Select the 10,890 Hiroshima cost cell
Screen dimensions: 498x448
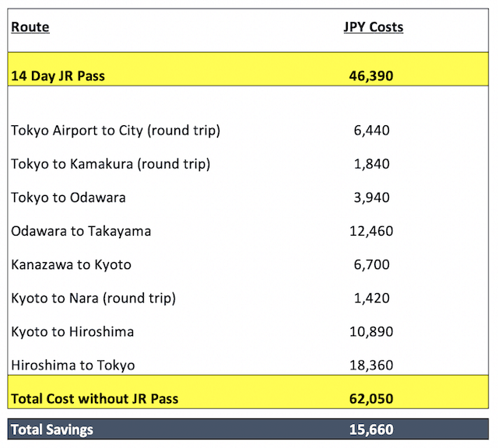(x=371, y=332)
